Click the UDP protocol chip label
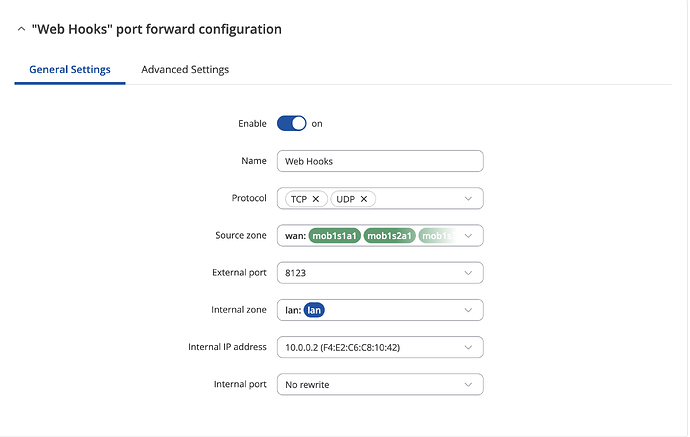 tap(345, 199)
